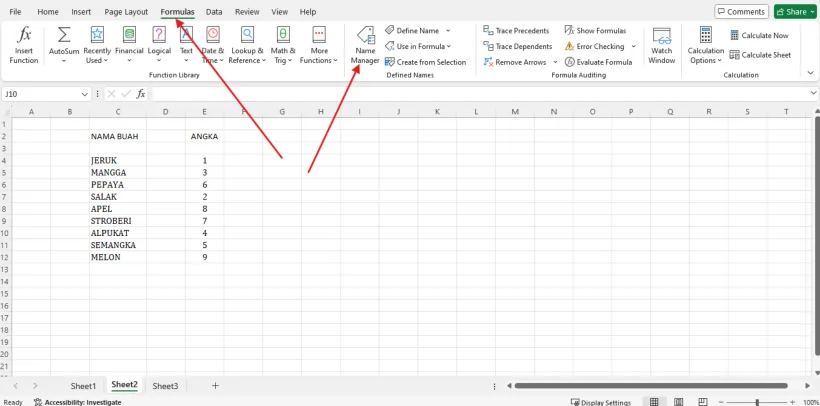Click the horizontal scrollbar

[651, 386]
